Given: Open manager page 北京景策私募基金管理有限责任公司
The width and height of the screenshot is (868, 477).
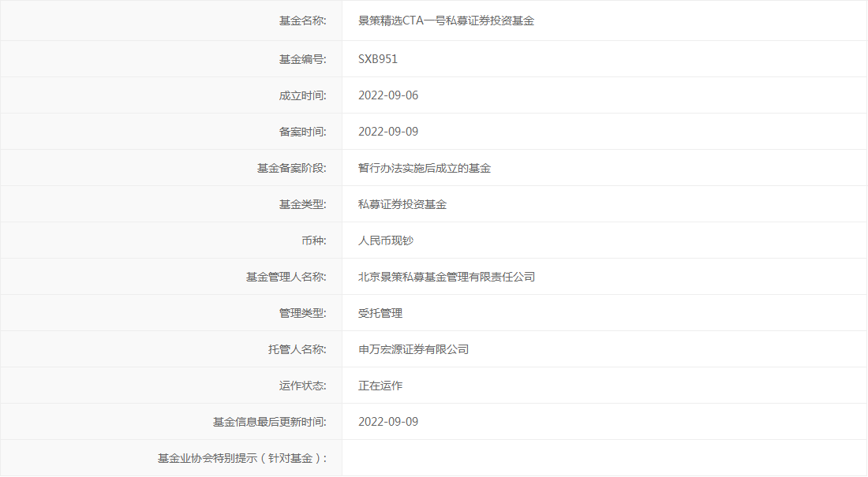Looking at the screenshot, I should tap(447, 276).
